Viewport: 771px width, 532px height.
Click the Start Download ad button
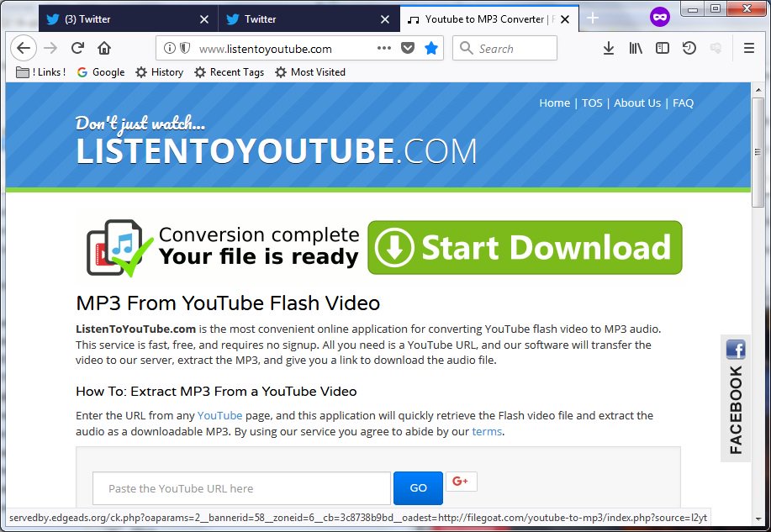pyautogui.click(x=525, y=247)
